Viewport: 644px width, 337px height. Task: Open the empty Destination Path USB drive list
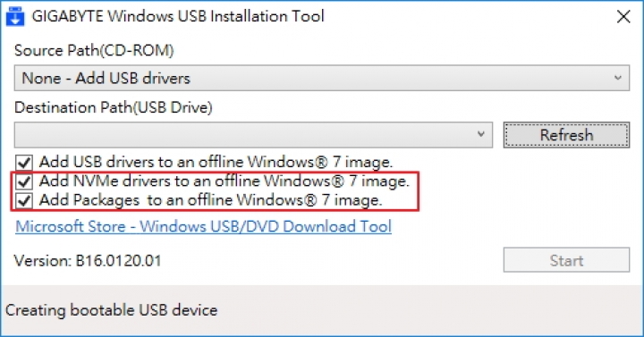253,135
